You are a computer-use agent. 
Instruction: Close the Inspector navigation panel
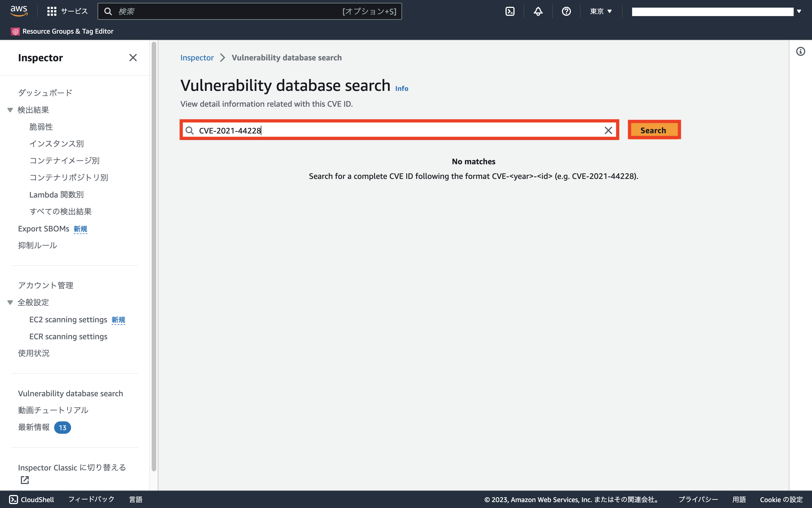[x=133, y=58]
